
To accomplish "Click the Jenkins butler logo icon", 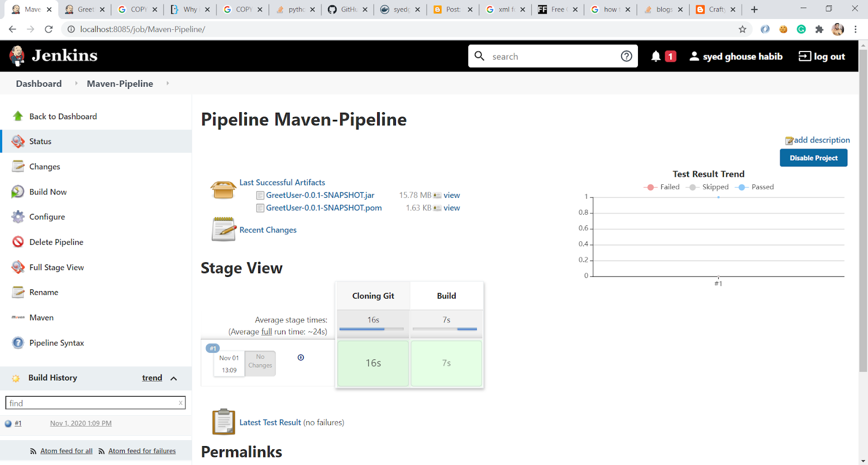I will pos(17,56).
